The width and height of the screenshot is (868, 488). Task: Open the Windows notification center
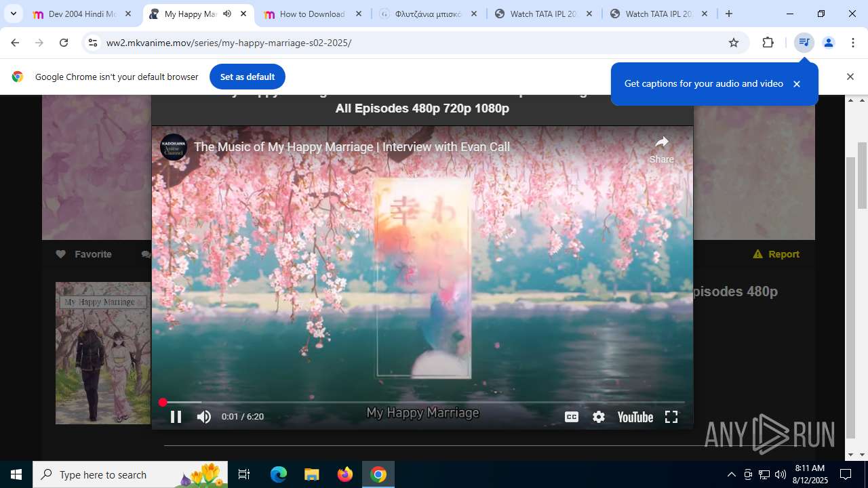point(846,474)
